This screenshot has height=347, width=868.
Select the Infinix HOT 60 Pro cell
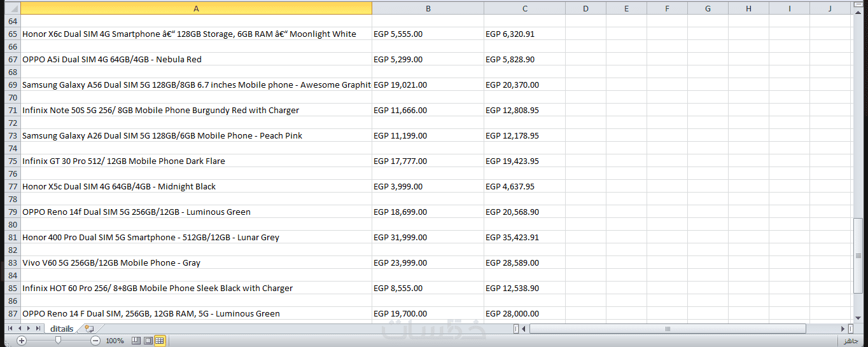(196, 288)
